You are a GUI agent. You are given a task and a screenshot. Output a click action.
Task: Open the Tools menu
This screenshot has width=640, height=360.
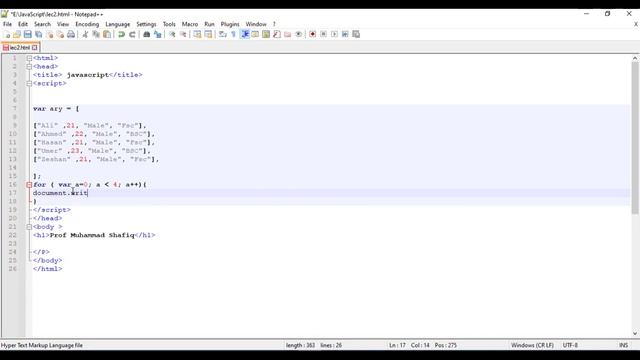(169, 24)
